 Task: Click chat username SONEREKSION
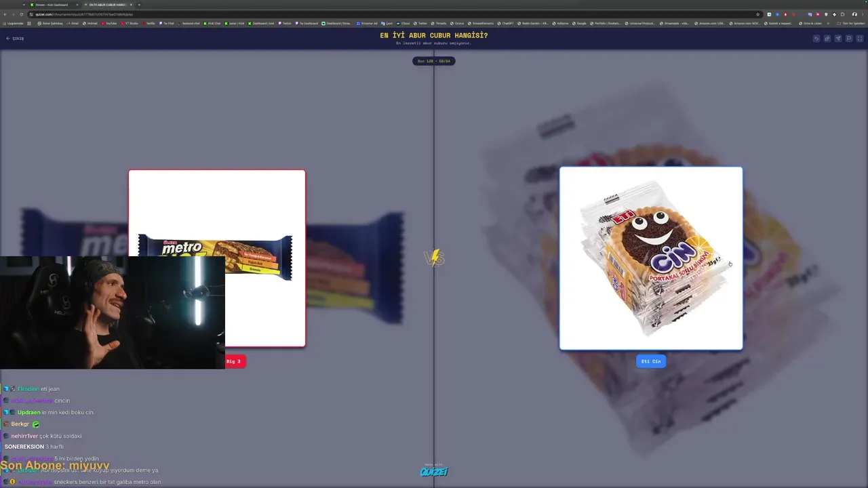point(24,447)
